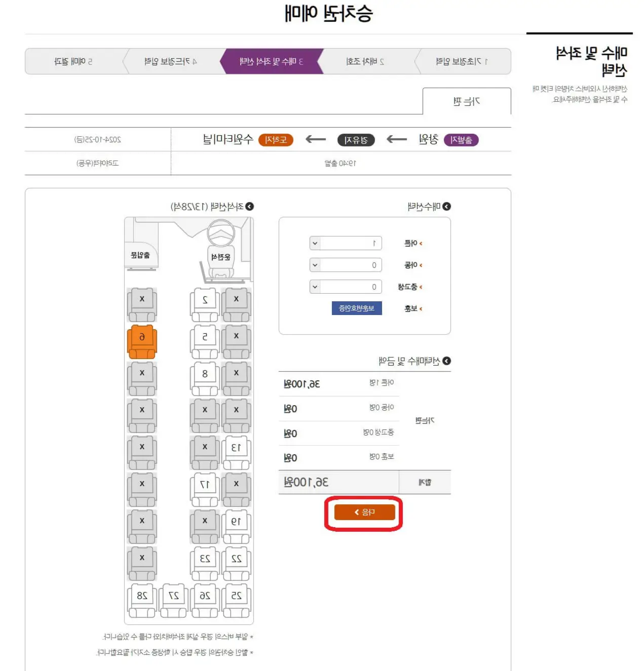Select seat number 2 on the bus map
This screenshot has width=644, height=671.
coord(205,304)
